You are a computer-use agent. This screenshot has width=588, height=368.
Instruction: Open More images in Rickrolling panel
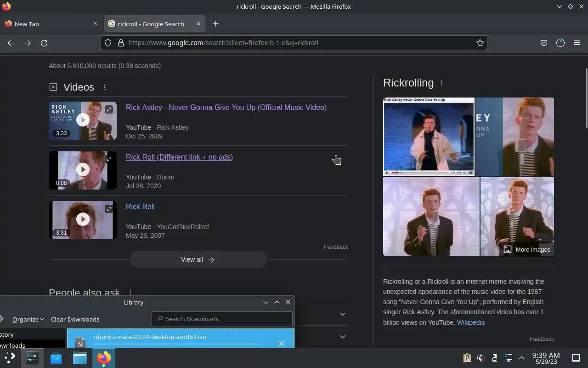(x=527, y=249)
